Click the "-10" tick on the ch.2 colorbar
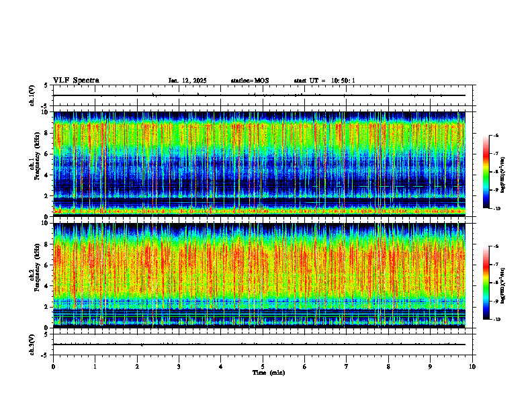 click(496, 320)
